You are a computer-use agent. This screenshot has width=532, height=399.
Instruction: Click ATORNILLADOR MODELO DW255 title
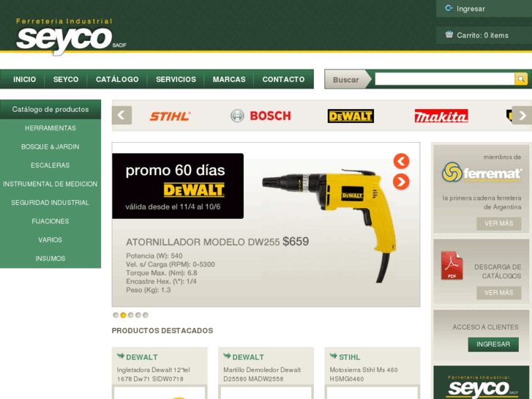[x=203, y=242]
